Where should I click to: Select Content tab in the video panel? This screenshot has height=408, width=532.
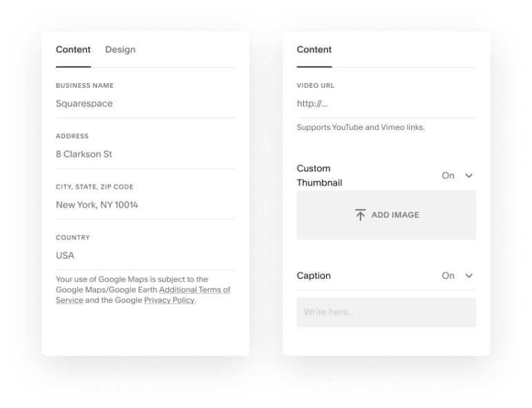pos(314,50)
